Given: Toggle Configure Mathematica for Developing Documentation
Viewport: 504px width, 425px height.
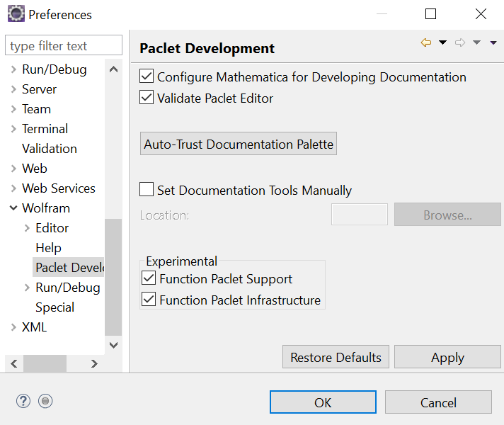Looking at the screenshot, I should (x=147, y=76).
